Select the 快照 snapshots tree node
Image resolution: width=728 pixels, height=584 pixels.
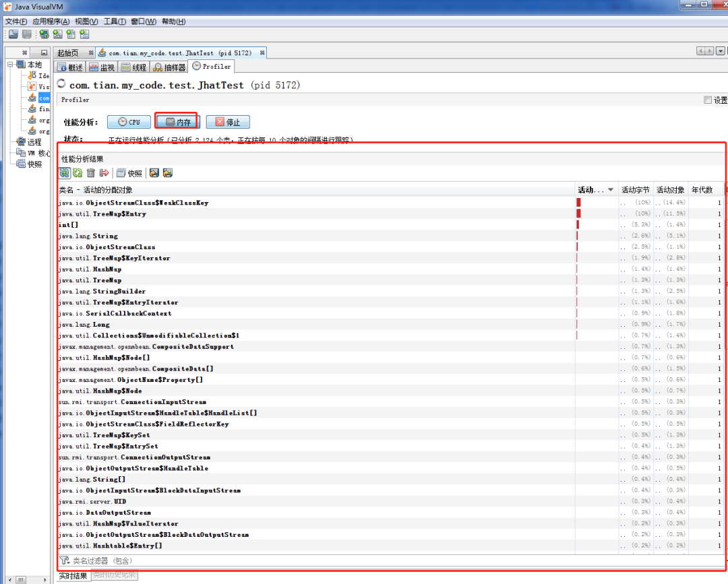tap(34, 164)
